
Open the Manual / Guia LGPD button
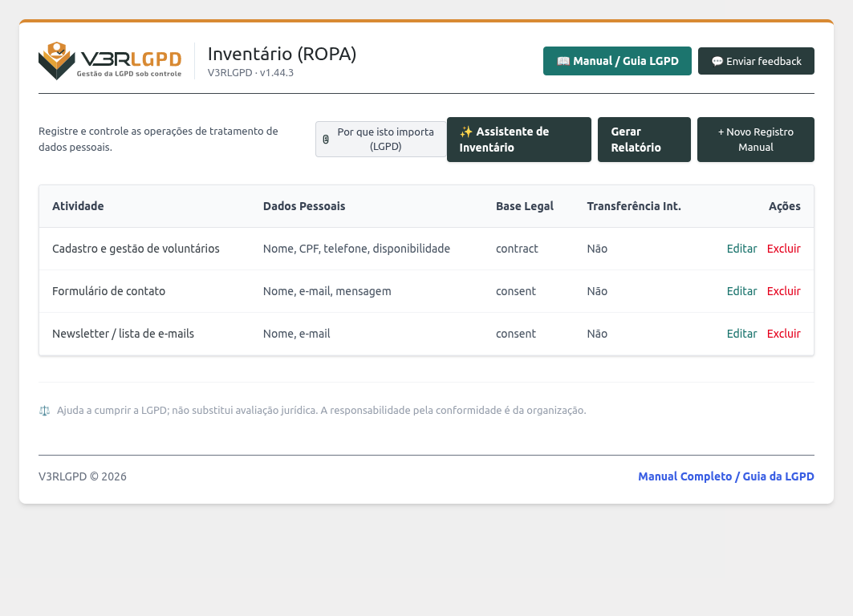tap(617, 61)
